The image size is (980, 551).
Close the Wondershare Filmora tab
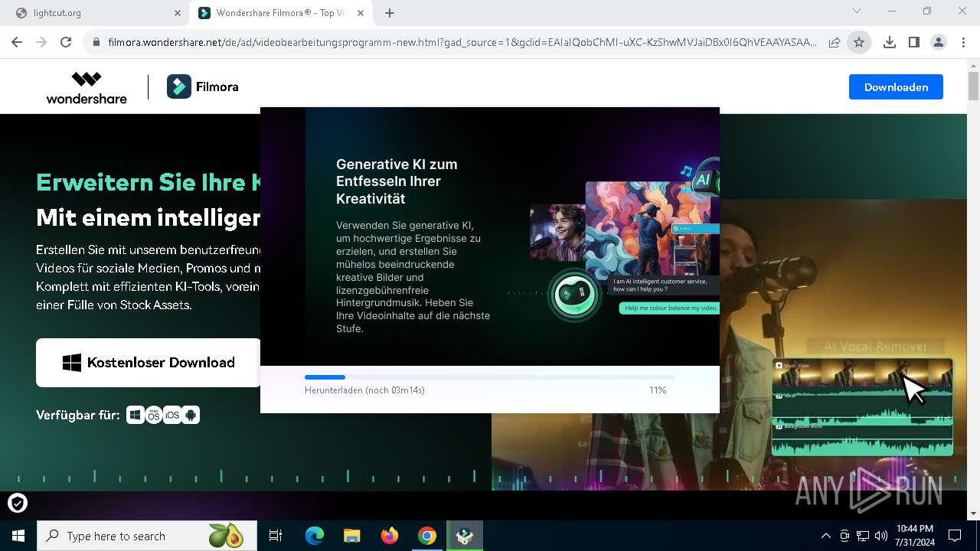361,13
